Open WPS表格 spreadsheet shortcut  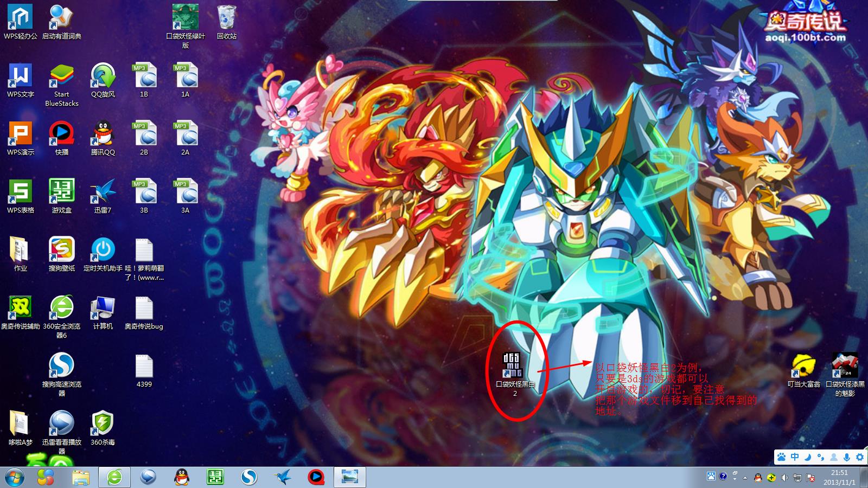pyautogui.click(x=21, y=196)
